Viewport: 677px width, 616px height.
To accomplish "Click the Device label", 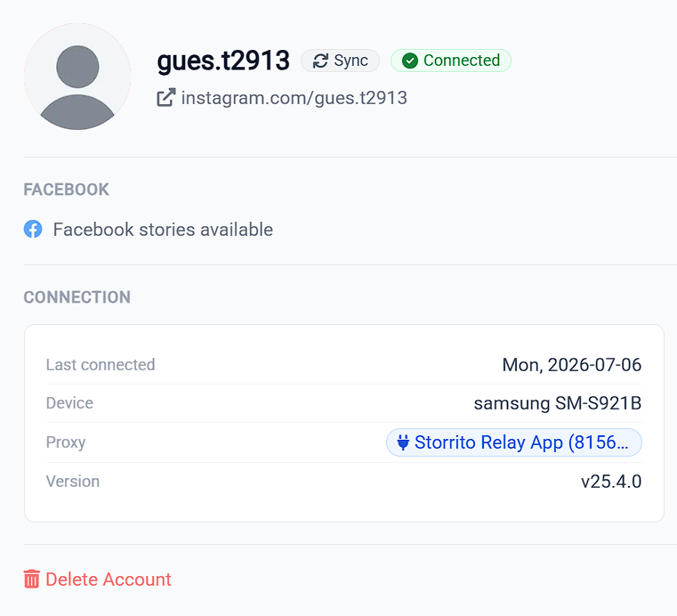I will pos(69,403).
